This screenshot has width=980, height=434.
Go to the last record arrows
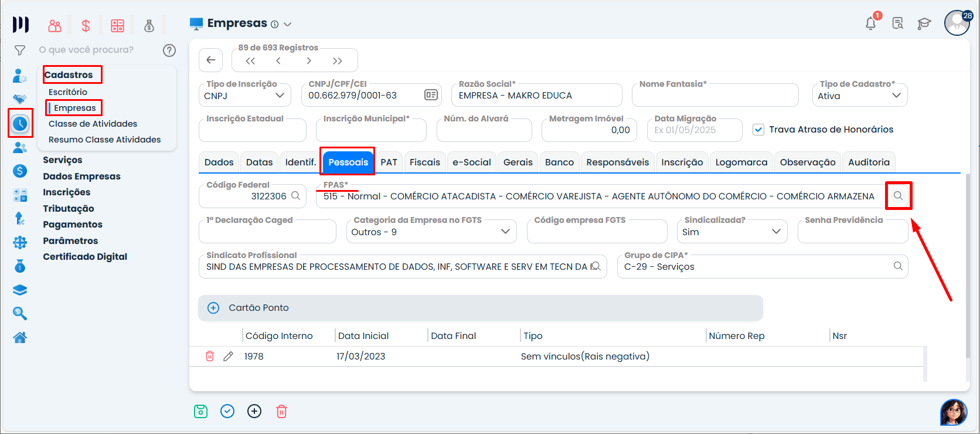[x=338, y=60]
